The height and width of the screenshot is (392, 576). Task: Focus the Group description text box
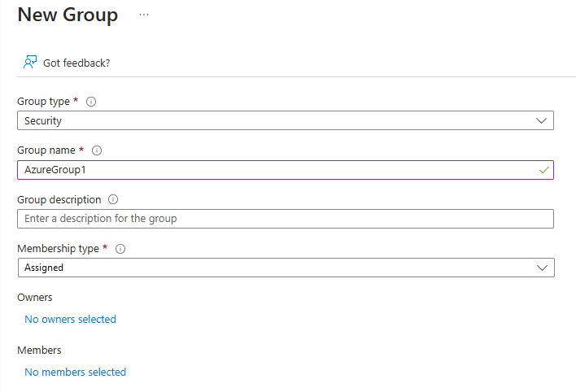coord(285,219)
